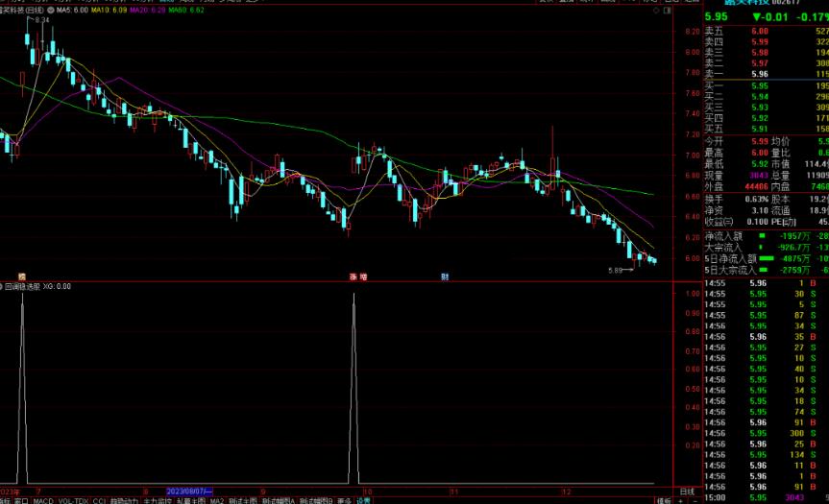
Task: Click the MA20 magenta legend label
Action: [148, 10]
